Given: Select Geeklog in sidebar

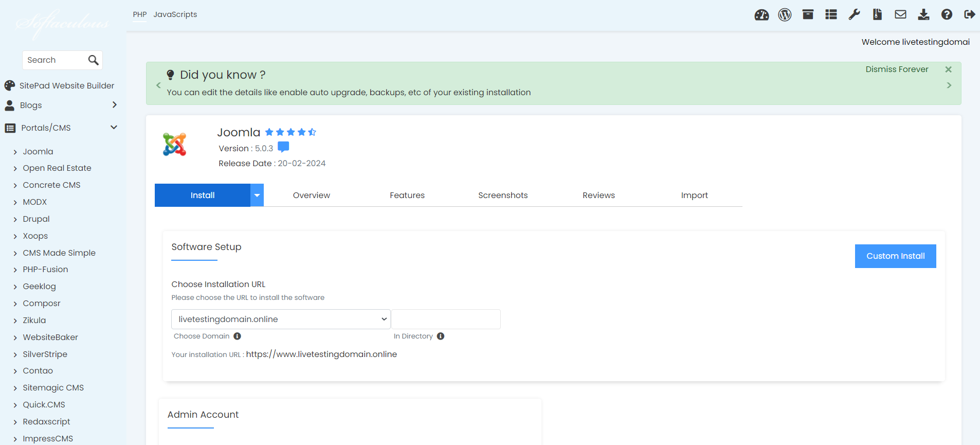Looking at the screenshot, I should pos(39,287).
